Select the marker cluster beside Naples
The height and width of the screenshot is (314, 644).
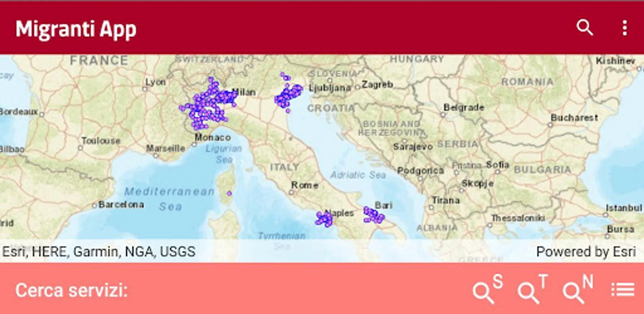324,219
